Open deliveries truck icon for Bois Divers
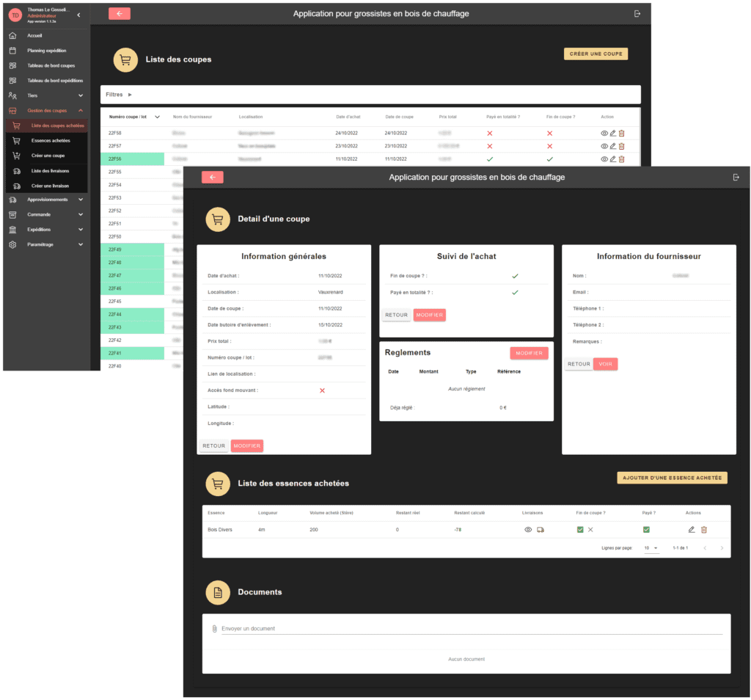Image resolution: width=751 pixels, height=700 pixels. click(x=541, y=530)
